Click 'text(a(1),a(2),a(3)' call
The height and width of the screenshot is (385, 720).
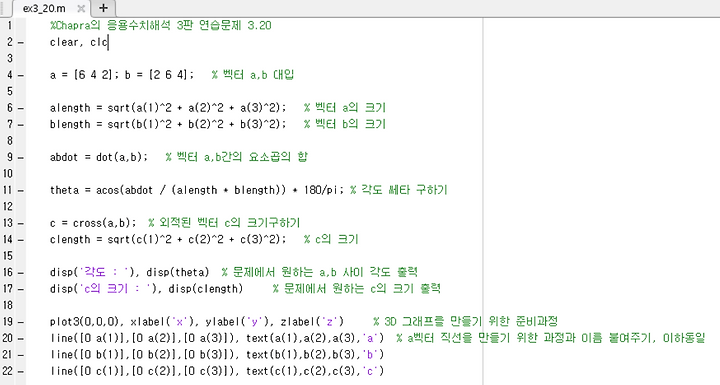pyautogui.click(x=303, y=338)
